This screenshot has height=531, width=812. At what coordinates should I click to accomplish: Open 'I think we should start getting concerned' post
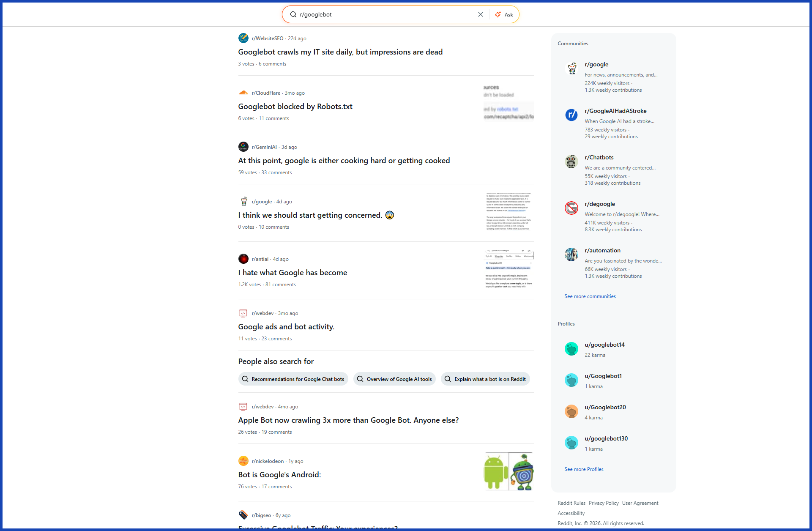[316, 215]
